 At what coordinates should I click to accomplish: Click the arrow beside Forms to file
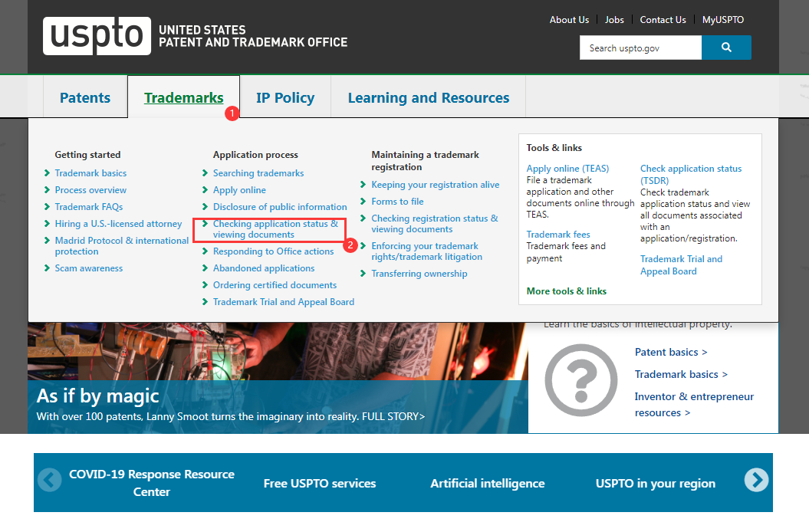363,202
